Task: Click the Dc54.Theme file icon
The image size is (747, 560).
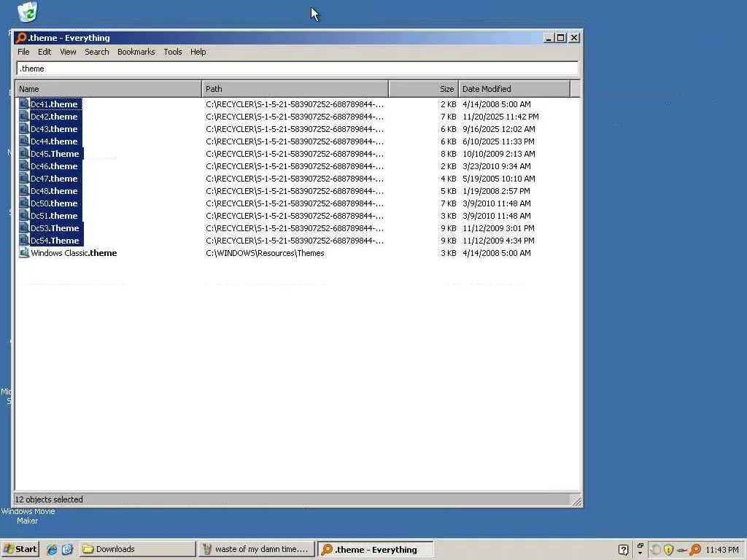Action: tap(24, 240)
